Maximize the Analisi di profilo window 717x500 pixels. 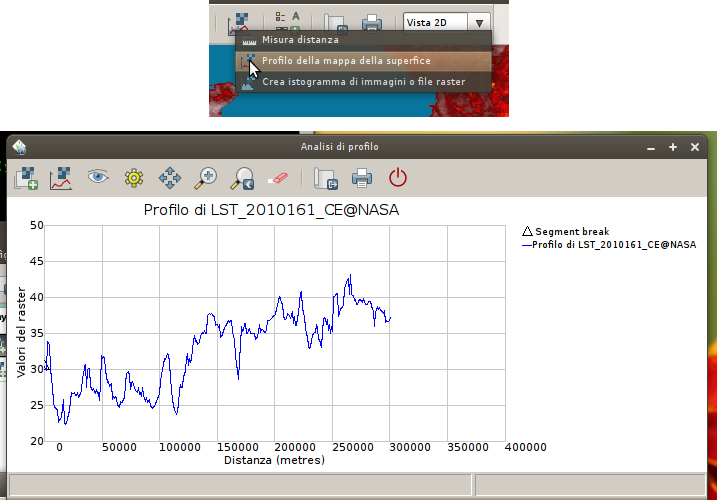point(673,147)
